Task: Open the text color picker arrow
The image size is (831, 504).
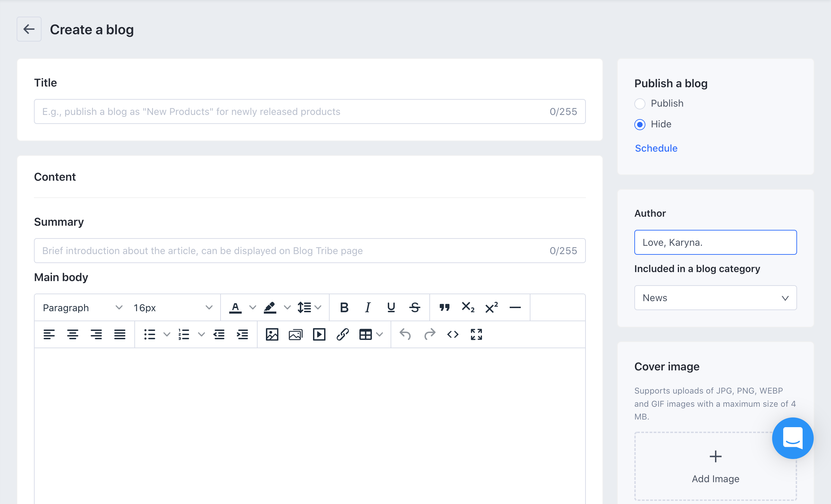Action: coord(253,307)
